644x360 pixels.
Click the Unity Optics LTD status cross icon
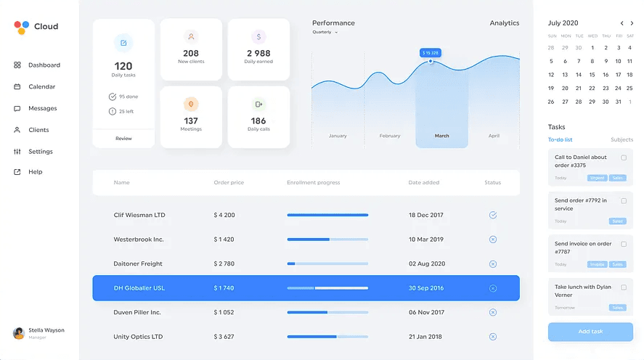(x=493, y=337)
